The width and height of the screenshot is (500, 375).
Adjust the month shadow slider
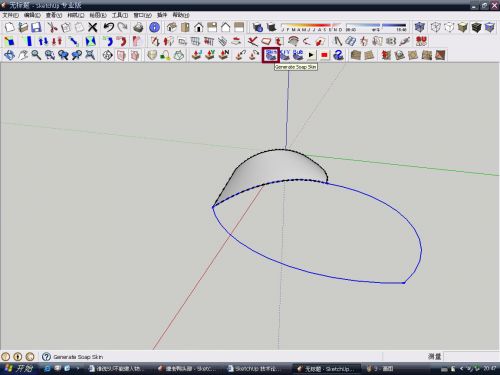pos(311,27)
